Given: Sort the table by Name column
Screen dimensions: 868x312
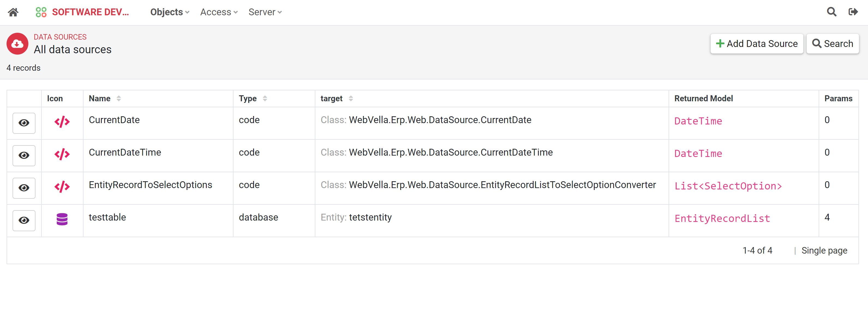Looking at the screenshot, I should [x=118, y=99].
